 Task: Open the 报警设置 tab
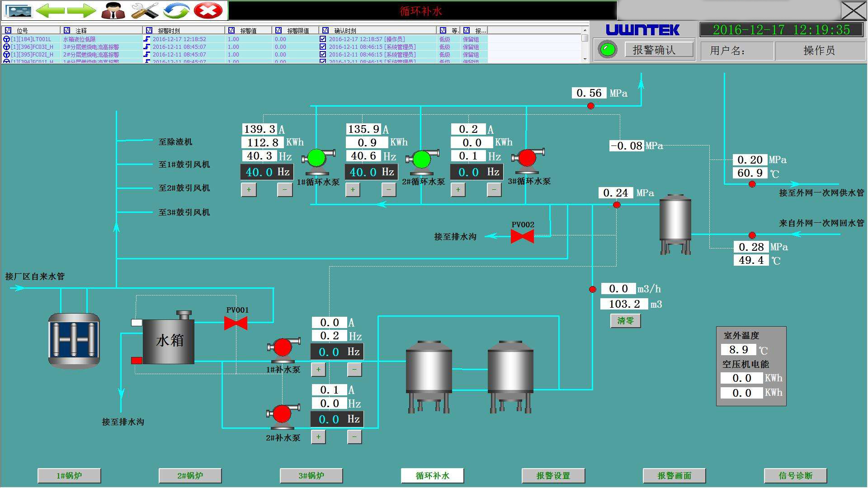point(553,475)
